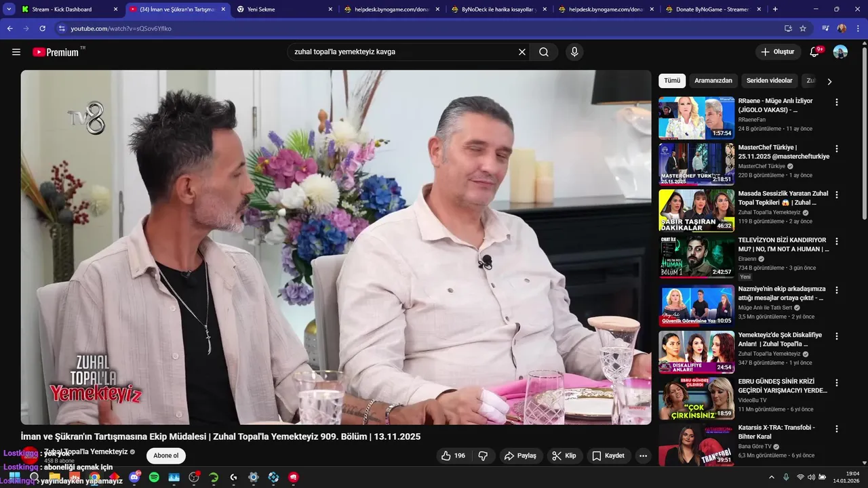The height and width of the screenshot is (488, 868).
Task: View site information icon in address bar
Action: [x=61, y=28]
